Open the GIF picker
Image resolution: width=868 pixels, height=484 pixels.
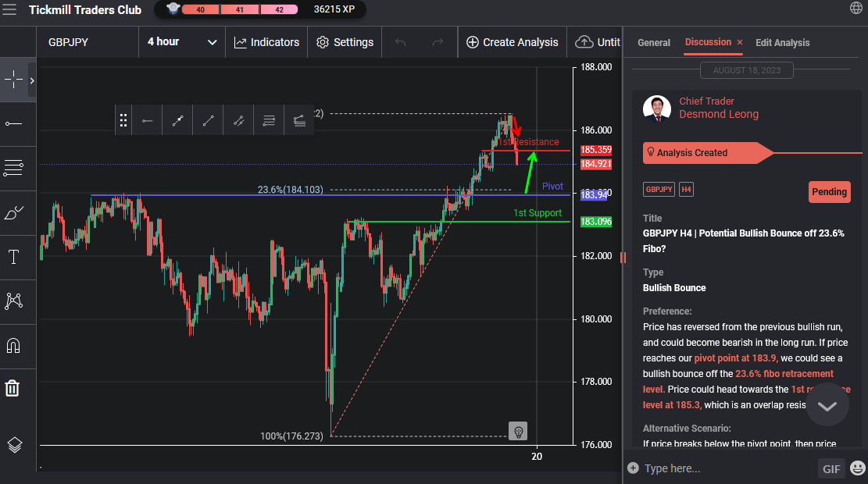tap(831, 468)
